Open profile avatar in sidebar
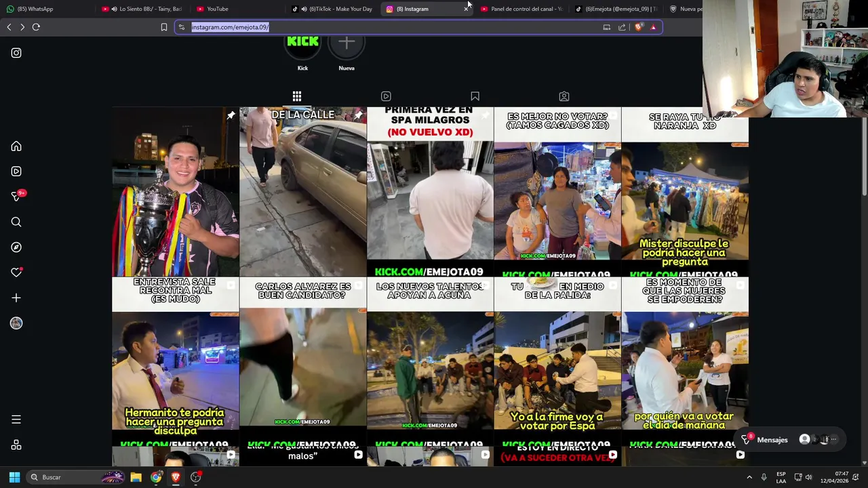This screenshot has height=488, width=868. click(x=16, y=323)
